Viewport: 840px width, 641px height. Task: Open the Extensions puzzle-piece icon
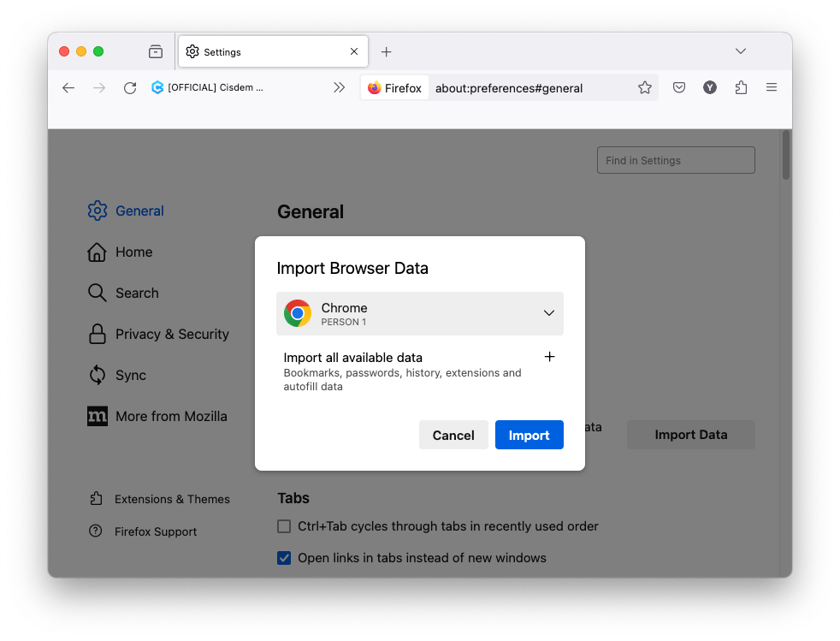click(741, 88)
